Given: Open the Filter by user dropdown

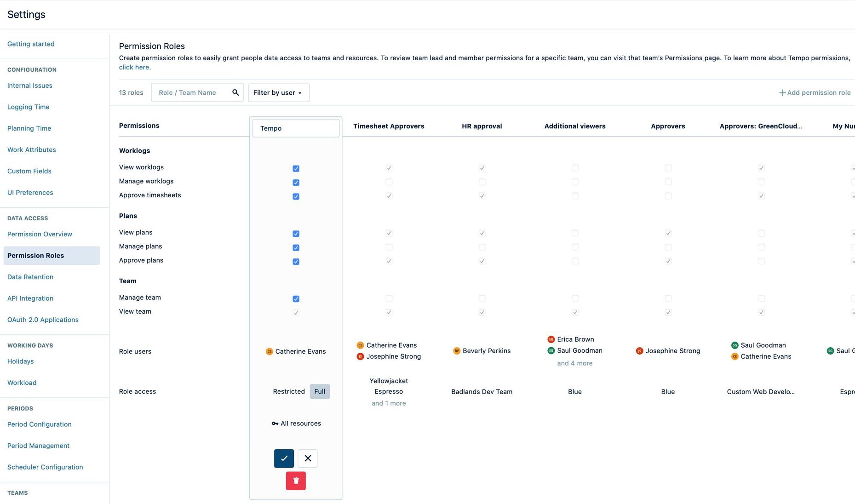Looking at the screenshot, I should [278, 92].
